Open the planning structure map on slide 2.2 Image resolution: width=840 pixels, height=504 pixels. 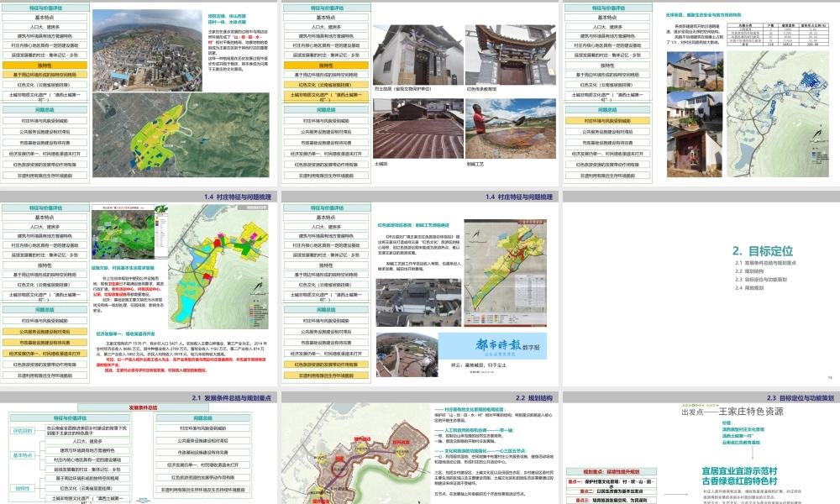pyautogui.click(x=356, y=454)
